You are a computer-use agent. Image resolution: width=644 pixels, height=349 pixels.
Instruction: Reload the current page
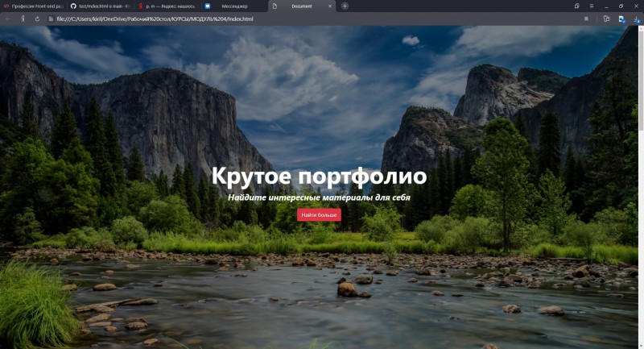(37, 19)
